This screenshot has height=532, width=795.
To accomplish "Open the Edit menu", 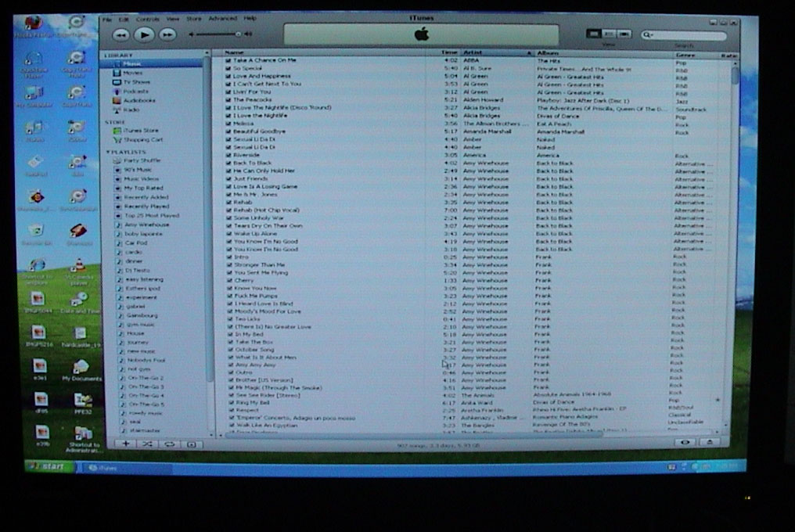I will 123,20.
